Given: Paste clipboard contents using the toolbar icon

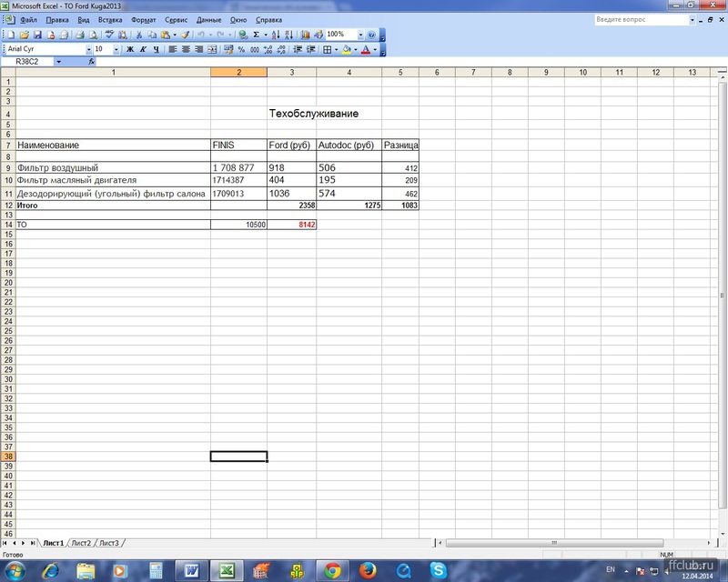Looking at the screenshot, I should click(x=166, y=35).
